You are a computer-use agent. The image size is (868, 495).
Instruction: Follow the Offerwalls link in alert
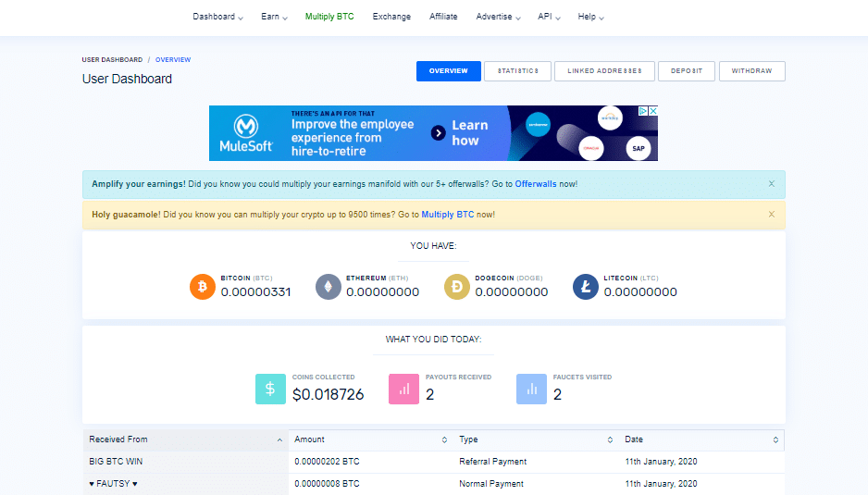[535, 184]
